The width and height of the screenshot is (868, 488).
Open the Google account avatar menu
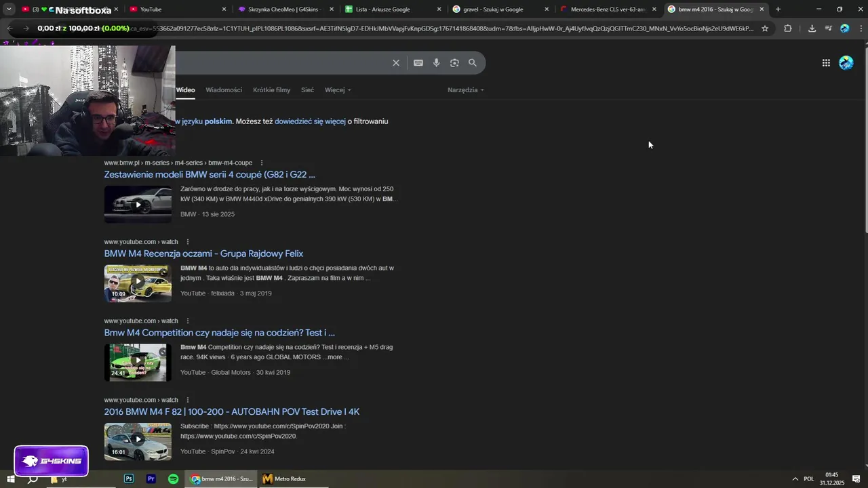846,63
